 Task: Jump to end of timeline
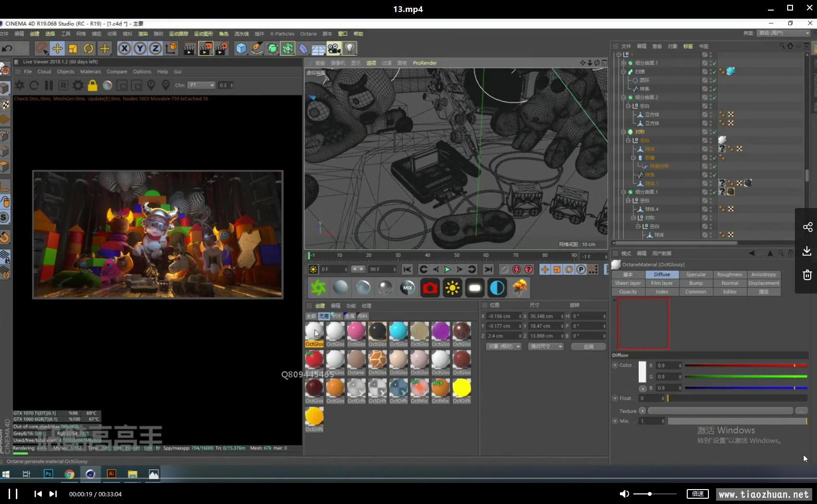pos(488,270)
